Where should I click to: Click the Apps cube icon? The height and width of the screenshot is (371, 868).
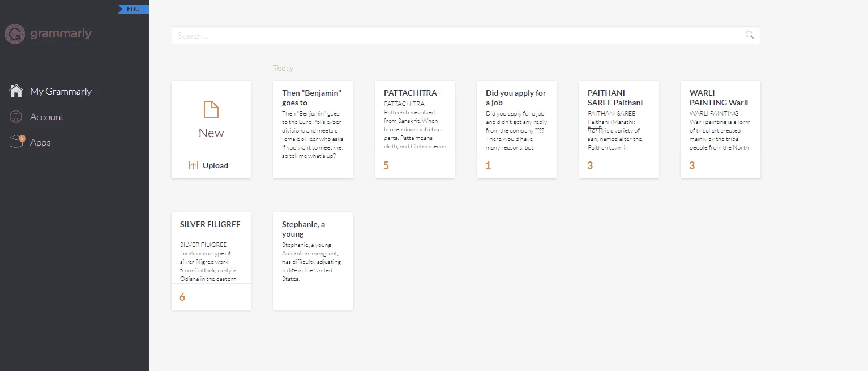point(16,142)
